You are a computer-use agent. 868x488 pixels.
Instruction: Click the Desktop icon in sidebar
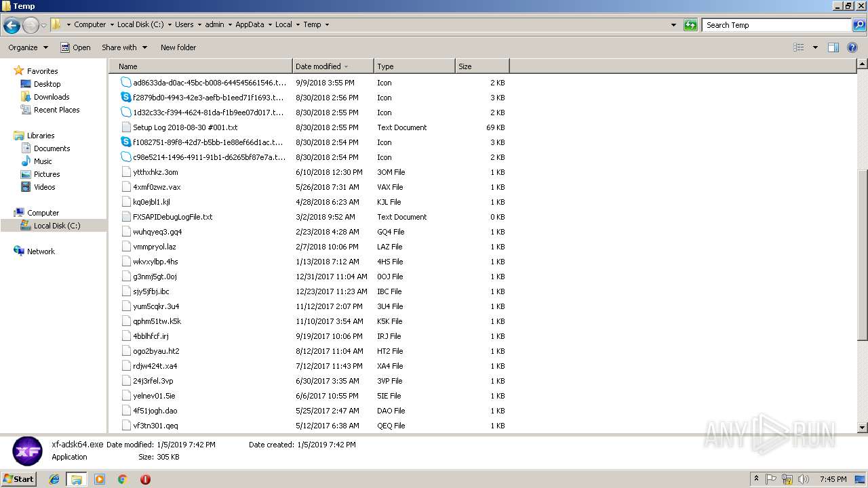pyautogui.click(x=26, y=84)
